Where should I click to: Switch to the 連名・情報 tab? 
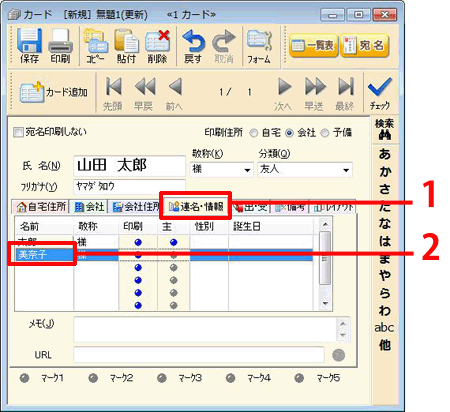[x=196, y=206]
